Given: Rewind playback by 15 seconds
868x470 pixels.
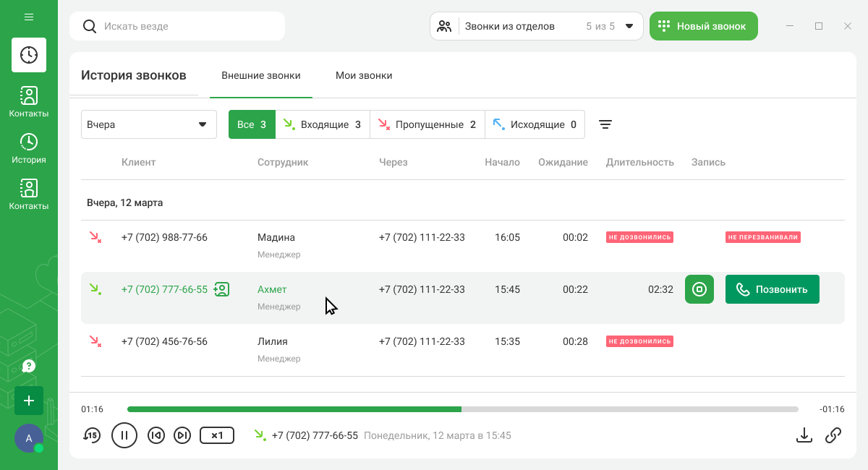Looking at the screenshot, I should coord(92,435).
